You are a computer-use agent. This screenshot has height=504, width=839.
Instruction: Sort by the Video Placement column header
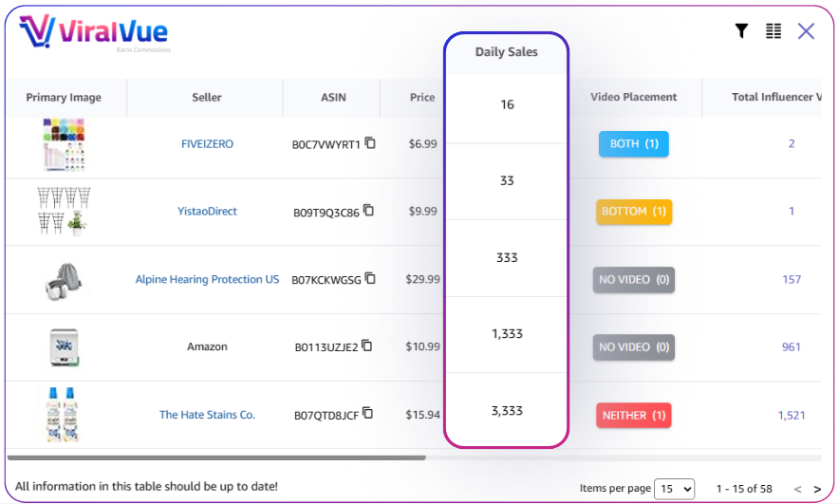point(634,97)
